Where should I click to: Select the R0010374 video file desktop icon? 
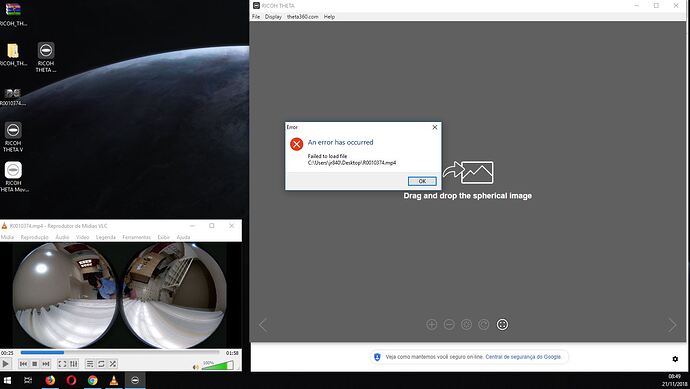(x=13, y=97)
